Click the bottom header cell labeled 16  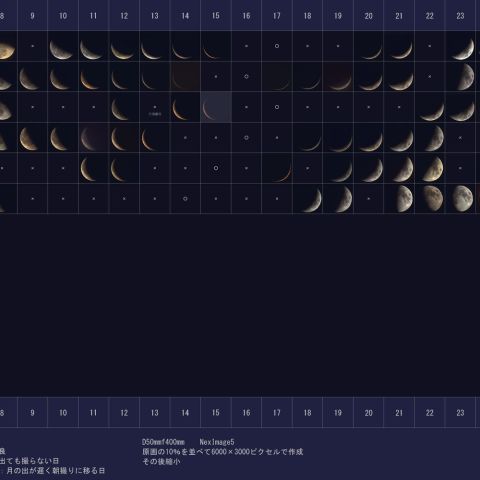[x=246, y=412]
